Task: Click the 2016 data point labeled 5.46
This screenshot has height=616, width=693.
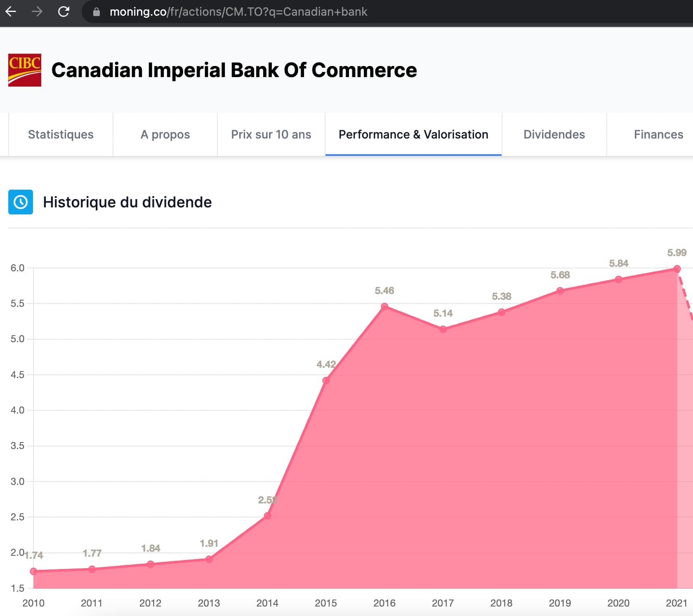Action: click(384, 306)
